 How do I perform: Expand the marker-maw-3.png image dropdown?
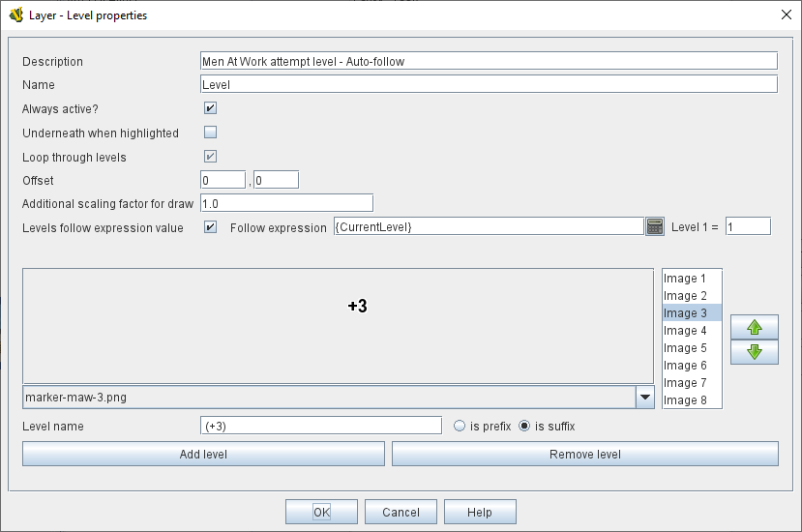tap(645, 398)
